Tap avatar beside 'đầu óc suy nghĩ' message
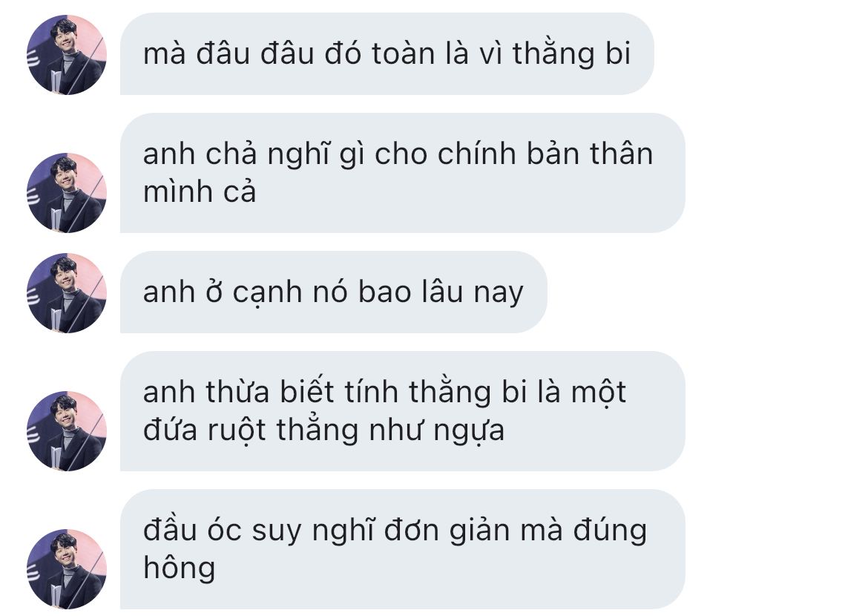 coord(67,569)
